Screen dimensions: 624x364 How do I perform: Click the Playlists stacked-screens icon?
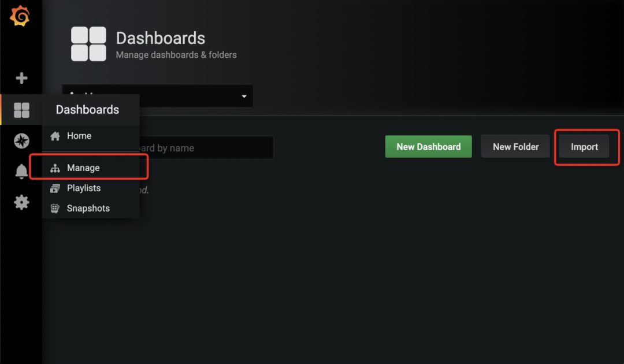[x=55, y=188]
